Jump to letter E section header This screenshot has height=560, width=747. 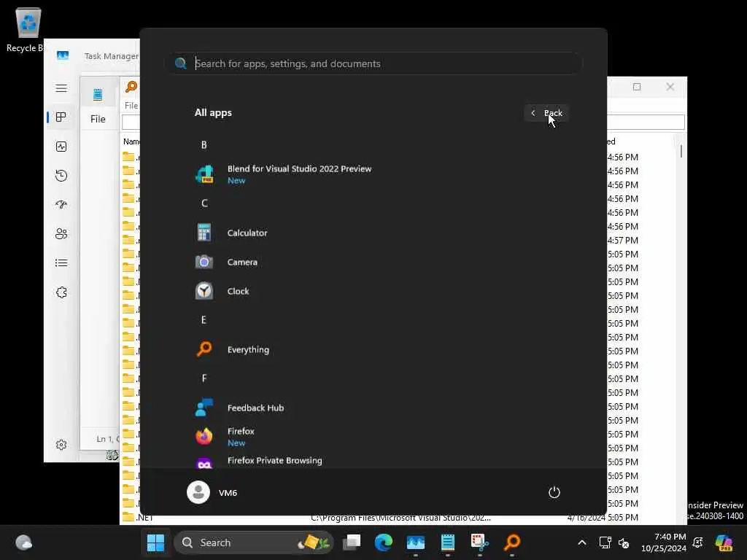tap(204, 320)
